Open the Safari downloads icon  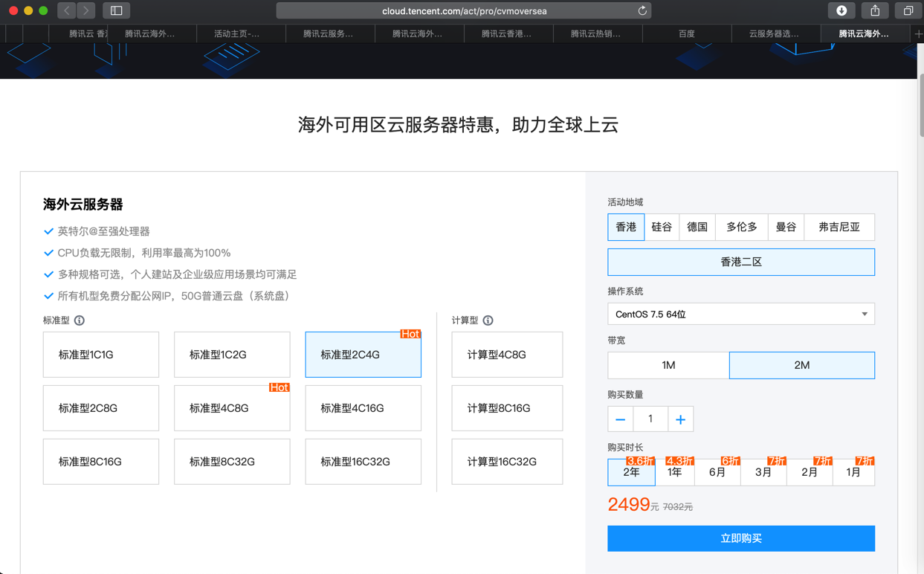tap(841, 10)
